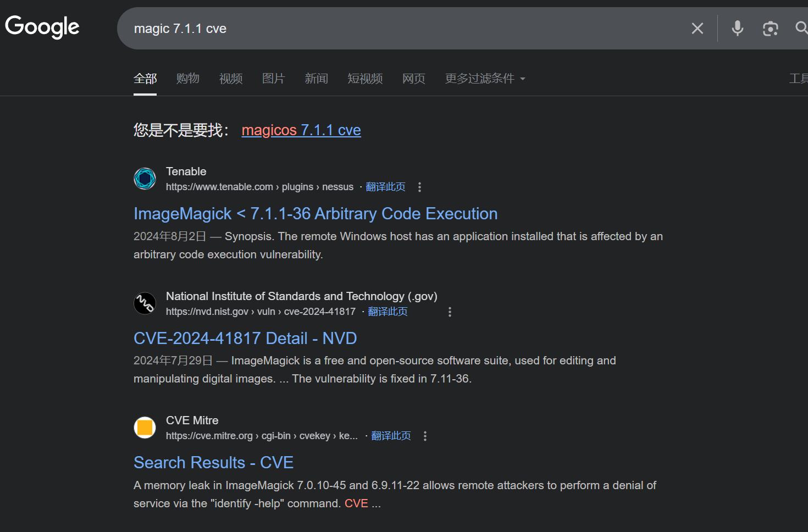Viewport: 808px width, 532px height.
Task: Open more options for Tenable result
Action: pyautogui.click(x=419, y=187)
